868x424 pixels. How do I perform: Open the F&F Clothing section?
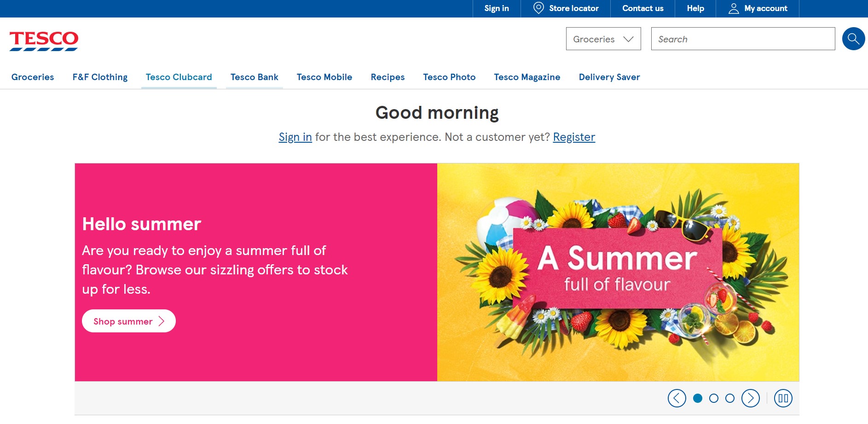pyautogui.click(x=100, y=77)
